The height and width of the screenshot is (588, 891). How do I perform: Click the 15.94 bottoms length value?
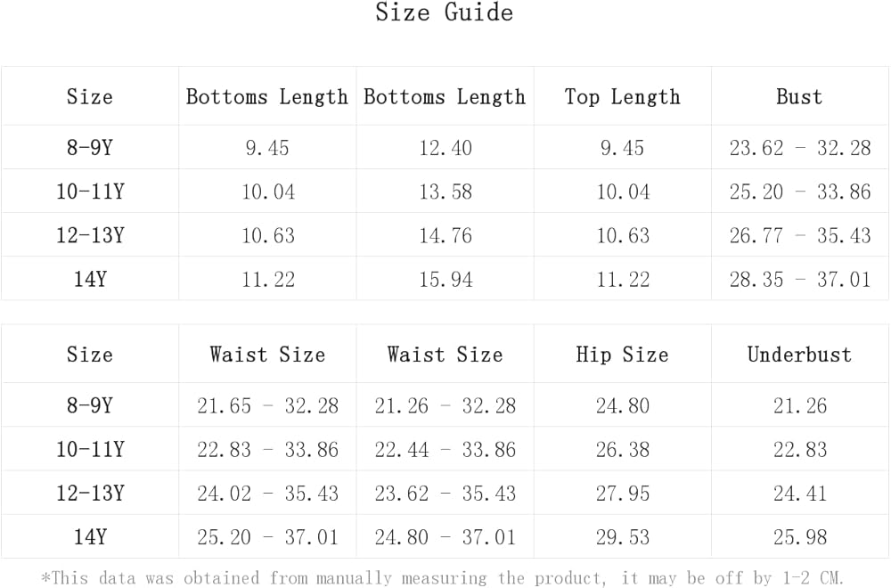click(445, 280)
